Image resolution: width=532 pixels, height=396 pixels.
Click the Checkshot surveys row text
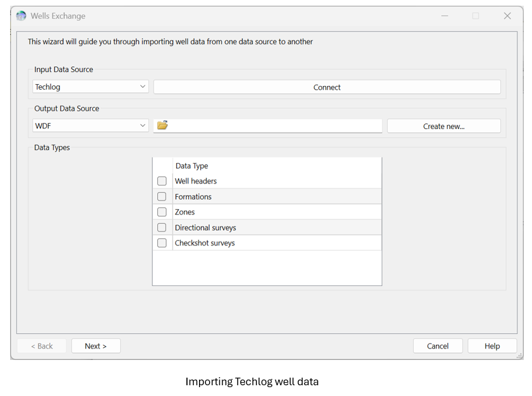pos(205,243)
